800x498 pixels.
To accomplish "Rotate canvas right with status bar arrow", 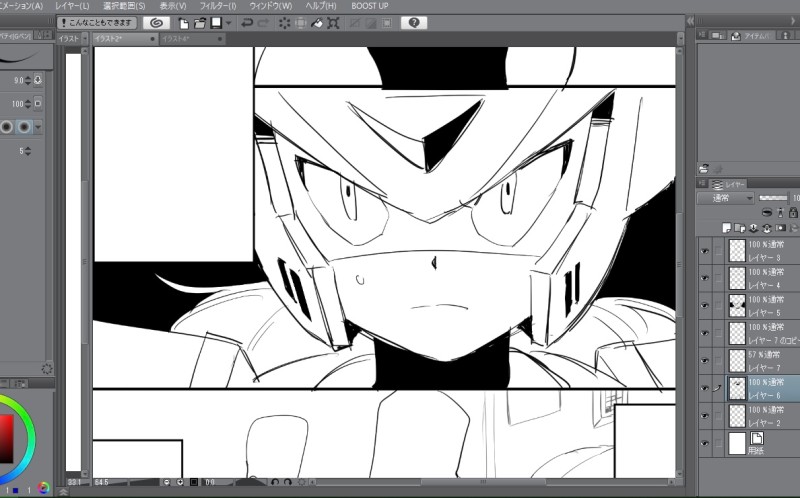I will (x=288, y=482).
